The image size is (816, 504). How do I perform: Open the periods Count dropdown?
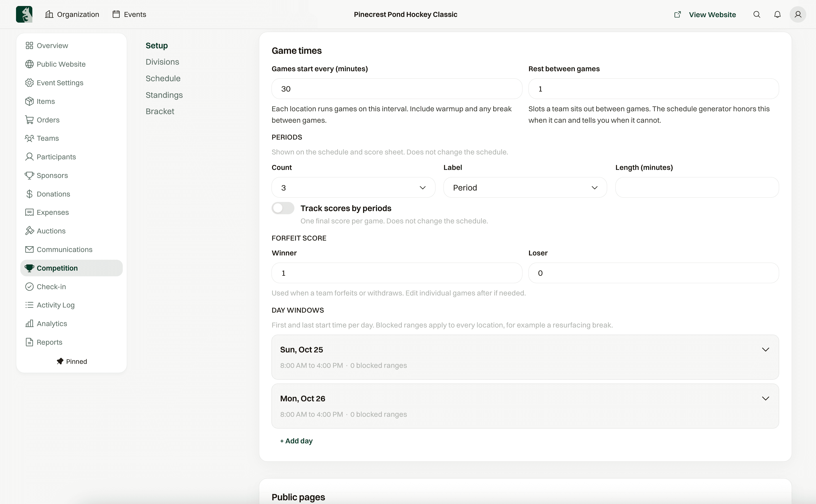pyautogui.click(x=353, y=187)
